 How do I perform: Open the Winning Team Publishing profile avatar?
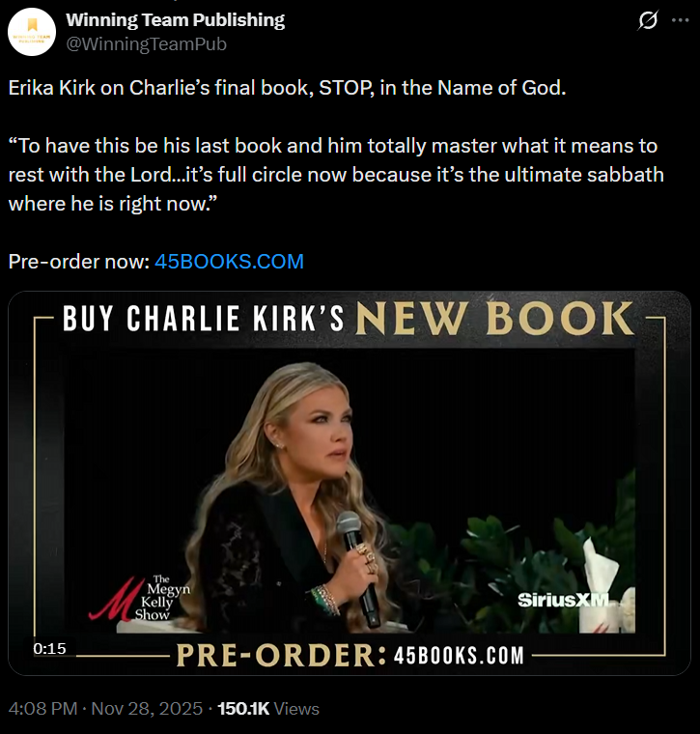coord(32,32)
